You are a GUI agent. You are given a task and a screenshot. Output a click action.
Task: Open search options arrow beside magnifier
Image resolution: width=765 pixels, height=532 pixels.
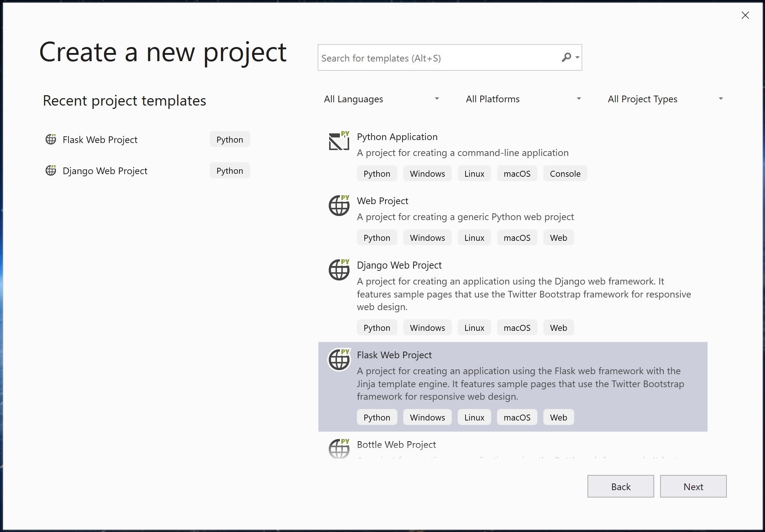577,57
